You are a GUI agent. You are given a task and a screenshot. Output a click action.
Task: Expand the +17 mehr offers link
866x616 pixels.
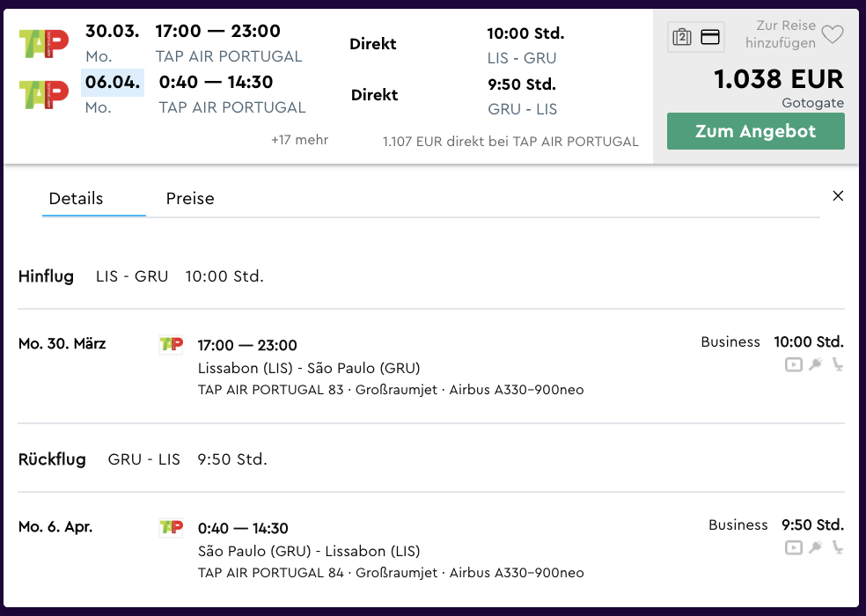point(299,140)
